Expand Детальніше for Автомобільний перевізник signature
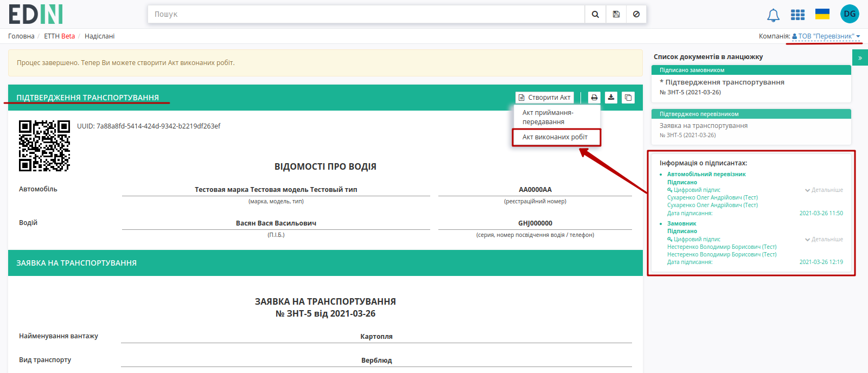Screen dimensions: 868x373 (824, 190)
